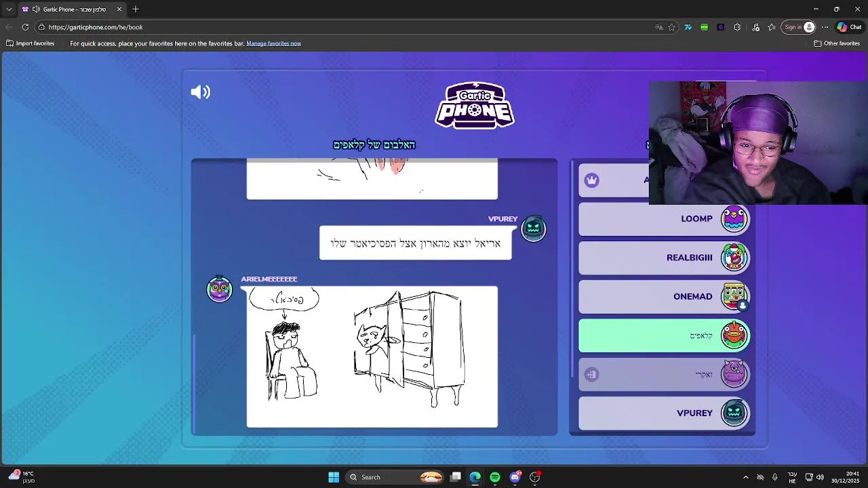Open Microsoft Edge from the taskbar

pyautogui.click(x=475, y=477)
